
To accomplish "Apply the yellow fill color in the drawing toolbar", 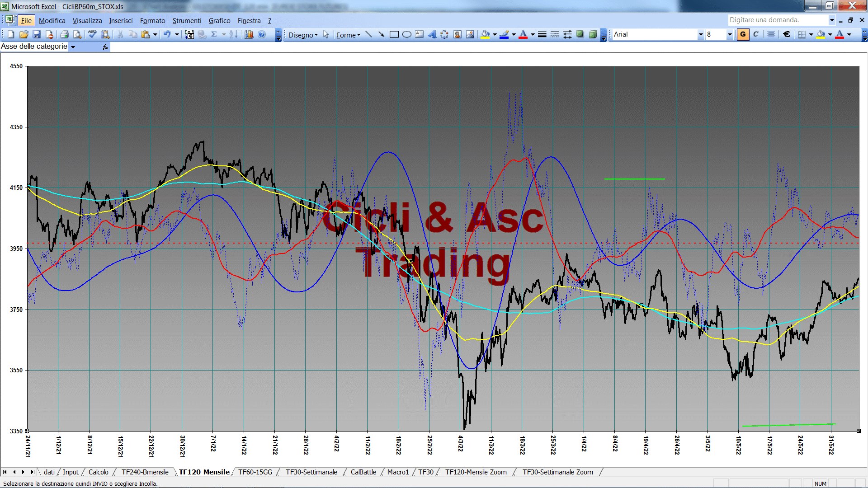I will 485,34.
